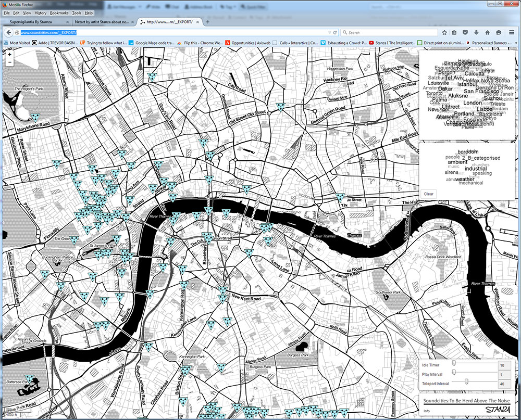Open the History menu
Viewport: 521px width, 420px height.
41,12
